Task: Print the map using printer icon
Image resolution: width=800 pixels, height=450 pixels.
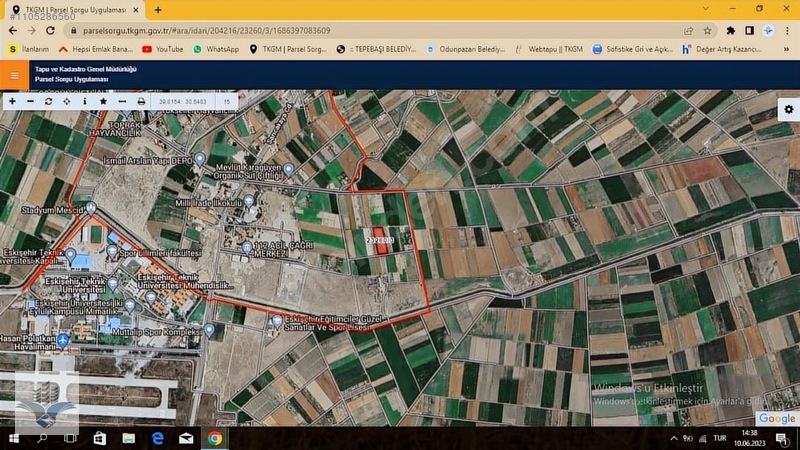Action: [x=141, y=102]
